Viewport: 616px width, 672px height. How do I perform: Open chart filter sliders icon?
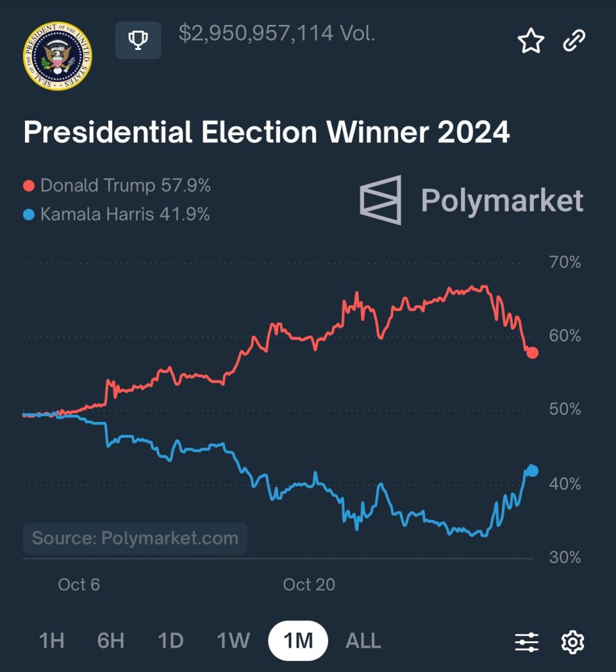tap(527, 641)
